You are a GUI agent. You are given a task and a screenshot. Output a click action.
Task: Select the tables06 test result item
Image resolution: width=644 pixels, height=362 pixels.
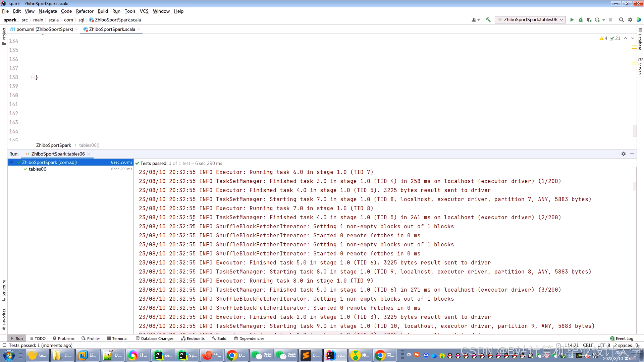pos(37,169)
